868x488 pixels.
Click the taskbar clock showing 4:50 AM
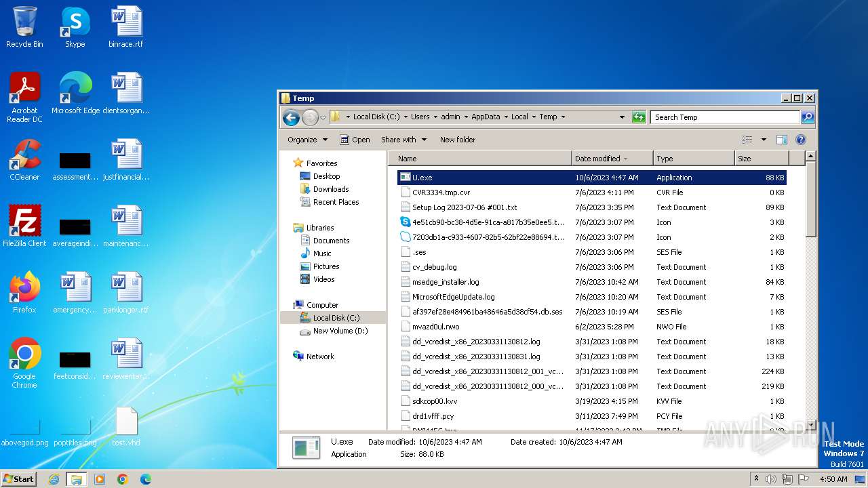pyautogui.click(x=833, y=479)
